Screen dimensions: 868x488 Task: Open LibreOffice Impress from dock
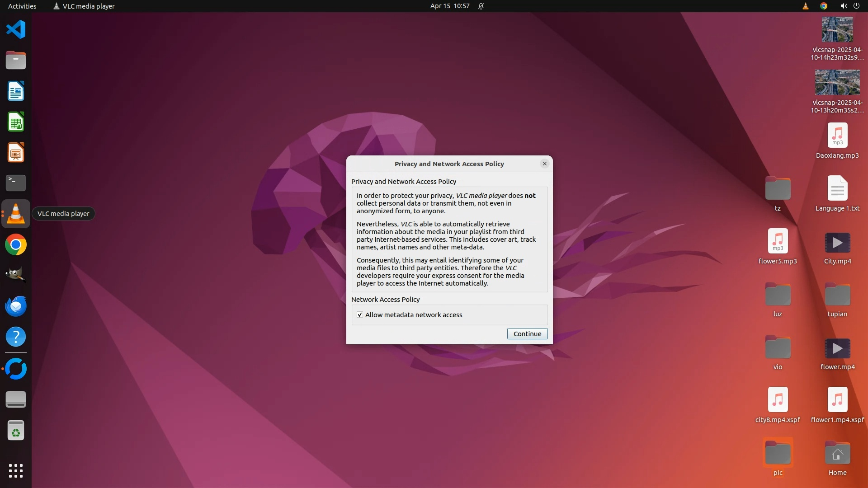pyautogui.click(x=16, y=153)
